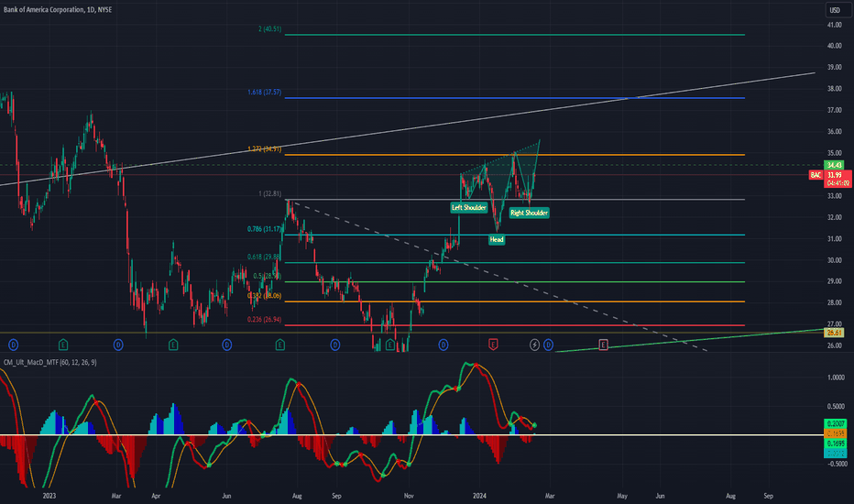Open the April 2023 earnings marker
Screen dimensions: 854x504
coord(173,345)
